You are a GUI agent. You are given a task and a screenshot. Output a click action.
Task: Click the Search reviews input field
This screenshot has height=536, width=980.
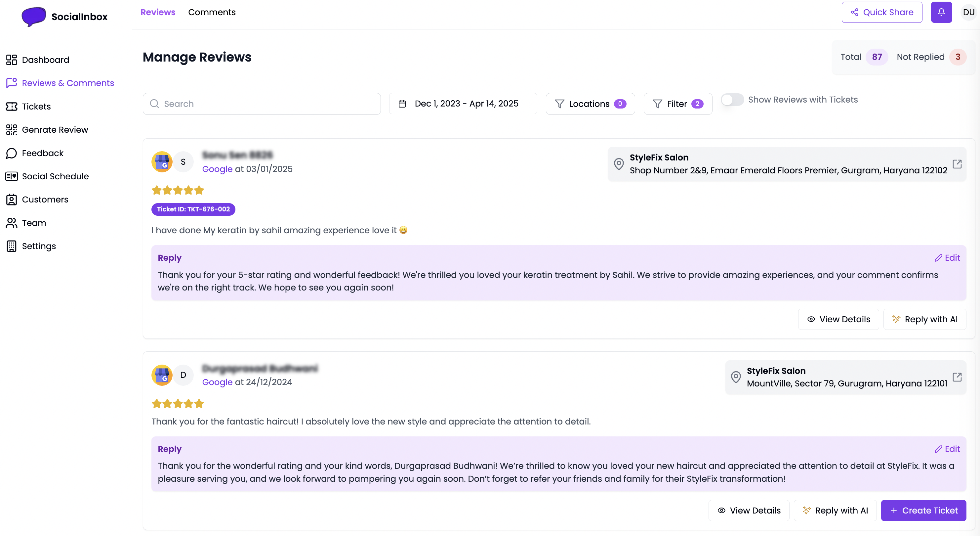click(x=262, y=104)
